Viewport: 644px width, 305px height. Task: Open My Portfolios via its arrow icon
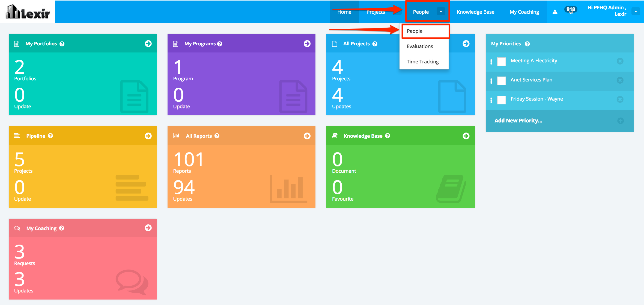pos(148,44)
